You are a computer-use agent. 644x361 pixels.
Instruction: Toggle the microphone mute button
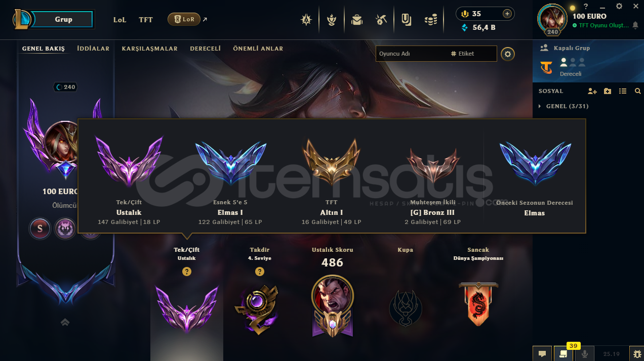tap(585, 353)
